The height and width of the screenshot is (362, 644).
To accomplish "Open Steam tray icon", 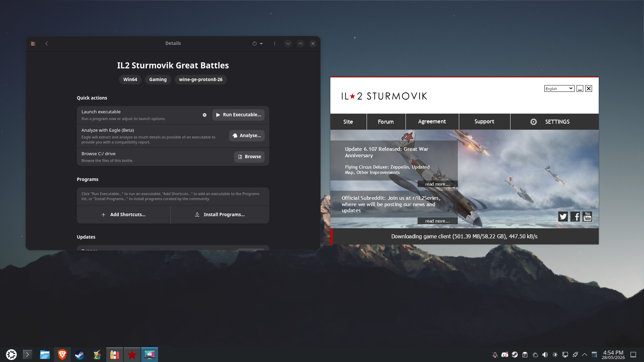I will [515, 355].
